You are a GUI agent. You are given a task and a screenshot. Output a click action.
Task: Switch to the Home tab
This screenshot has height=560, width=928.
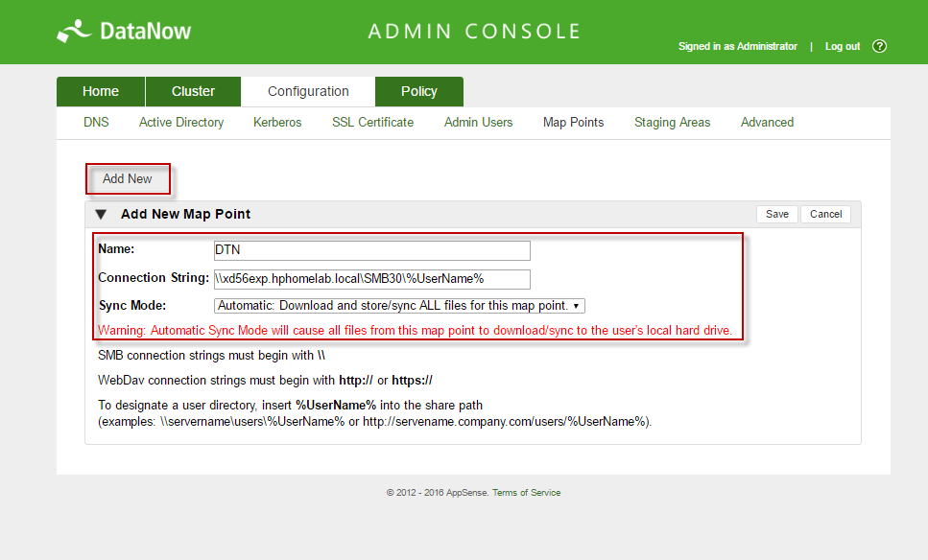tap(101, 92)
